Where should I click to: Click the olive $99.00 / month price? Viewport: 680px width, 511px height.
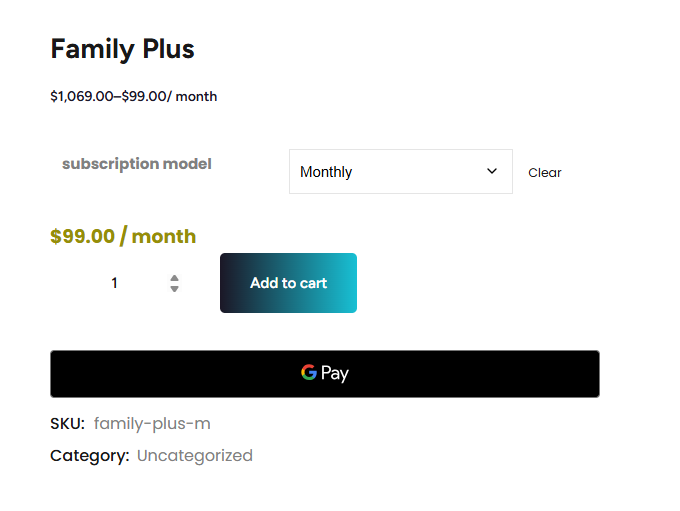point(123,237)
